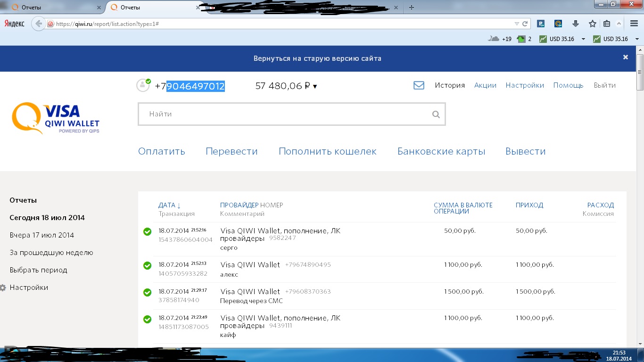Click the status check icon for transaction 15437860604004
Image resolution: width=644 pixels, height=362 pixels.
(147, 231)
